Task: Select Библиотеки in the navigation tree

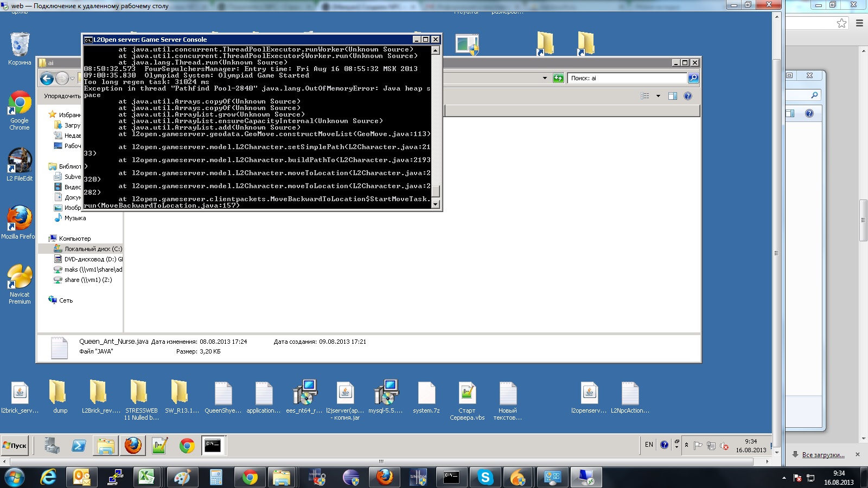Action: pyautogui.click(x=65, y=166)
